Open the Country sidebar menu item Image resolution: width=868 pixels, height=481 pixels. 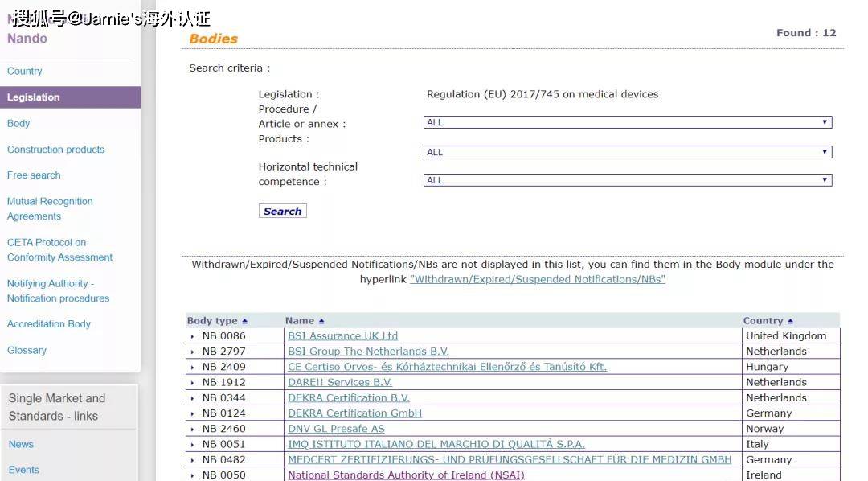coord(24,71)
